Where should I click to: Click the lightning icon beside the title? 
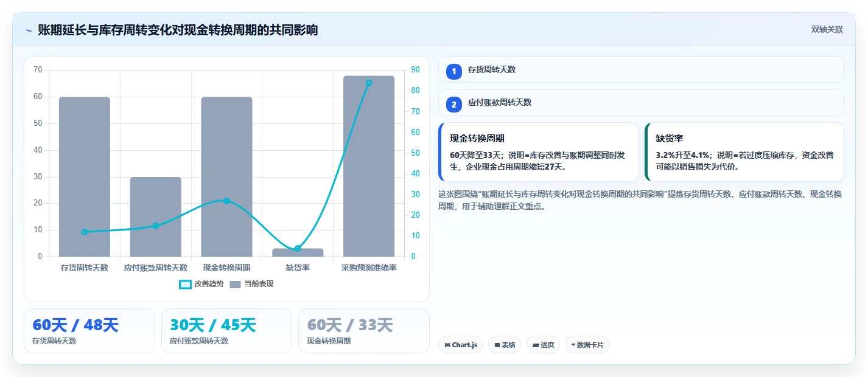point(29,30)
